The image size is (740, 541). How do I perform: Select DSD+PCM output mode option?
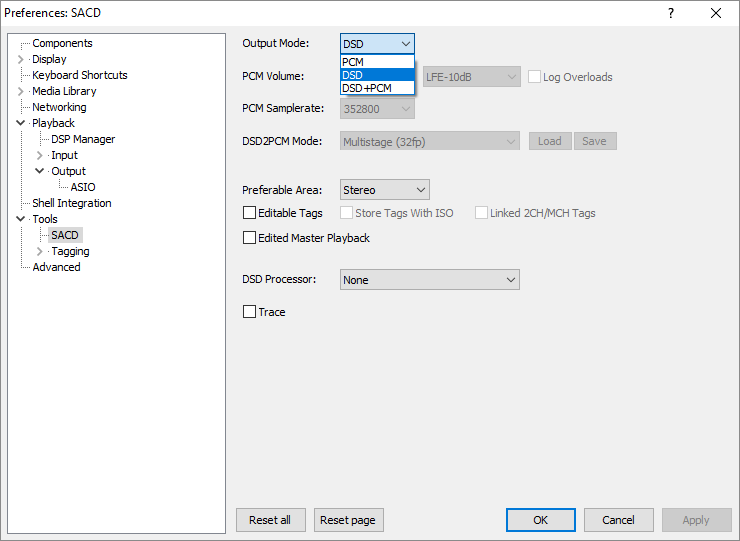(376, 88)
